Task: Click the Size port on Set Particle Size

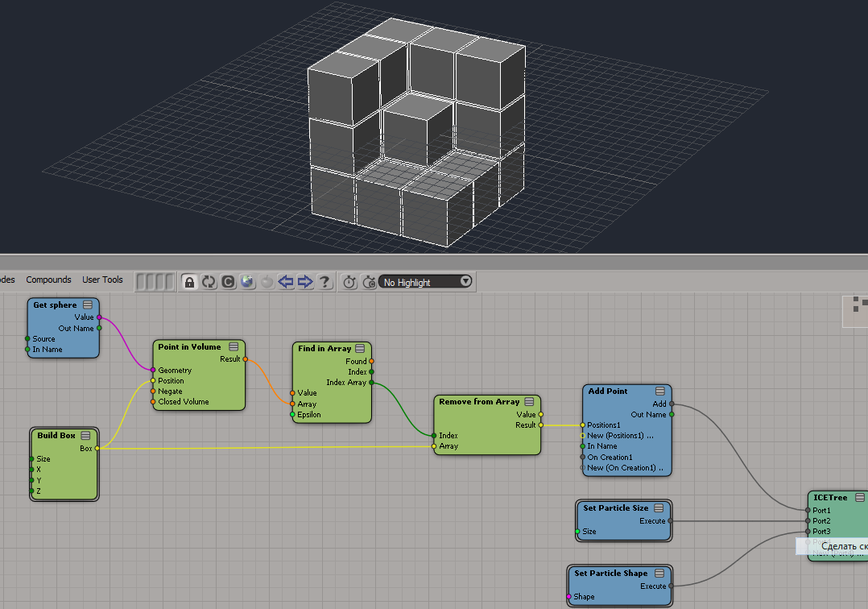Action: (577, 532)
